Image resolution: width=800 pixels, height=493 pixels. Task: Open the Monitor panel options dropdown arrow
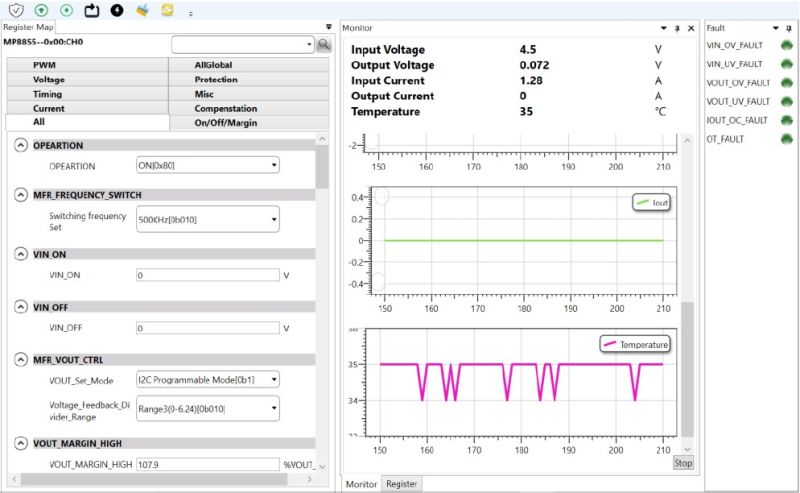click(x=664, y=28)
